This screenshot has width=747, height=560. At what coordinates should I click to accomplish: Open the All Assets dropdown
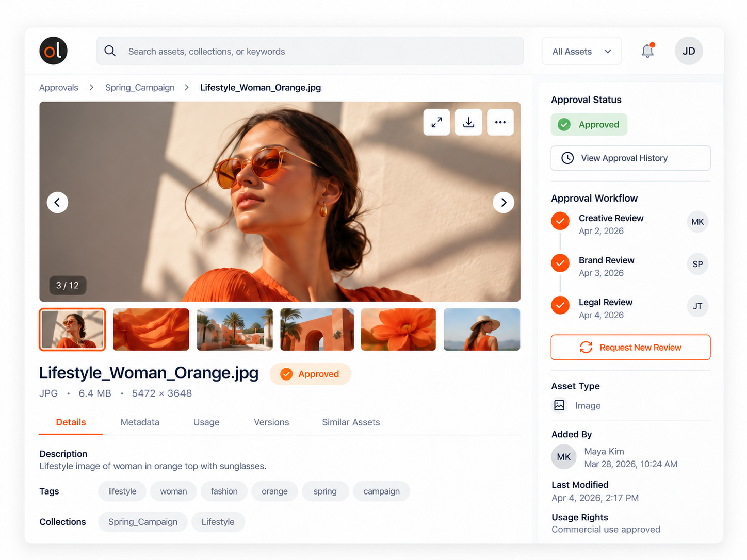pyautogui.click(x=581, y=51)
